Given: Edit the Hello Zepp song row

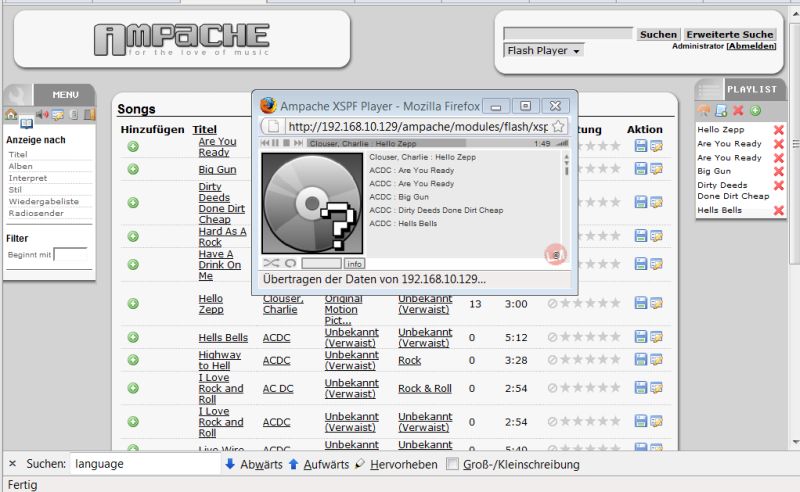Looking at the screenshot, I should (x=656, y=303).
